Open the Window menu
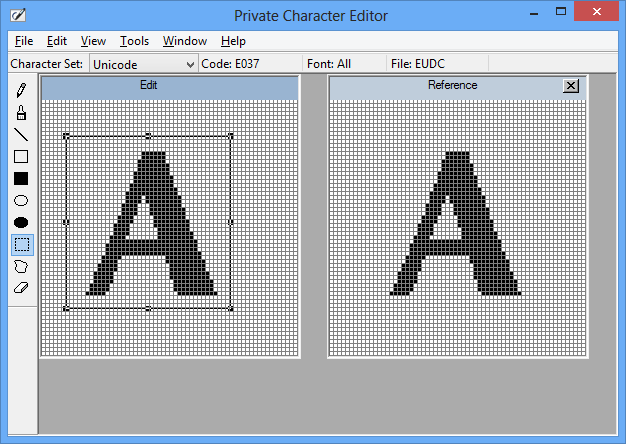 coord(184,41)
